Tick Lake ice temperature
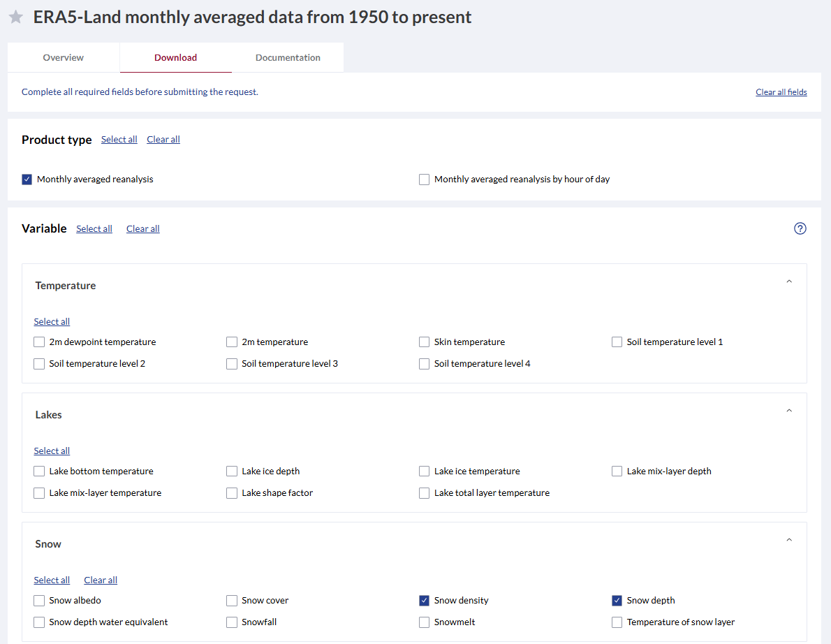Screen dimensions: 831x644 (424, 471)
